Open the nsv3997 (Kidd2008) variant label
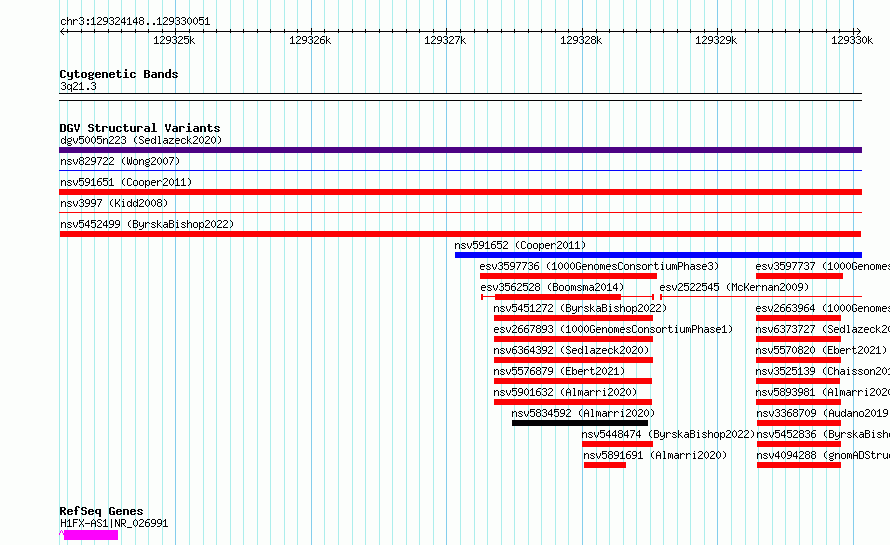 114,203
